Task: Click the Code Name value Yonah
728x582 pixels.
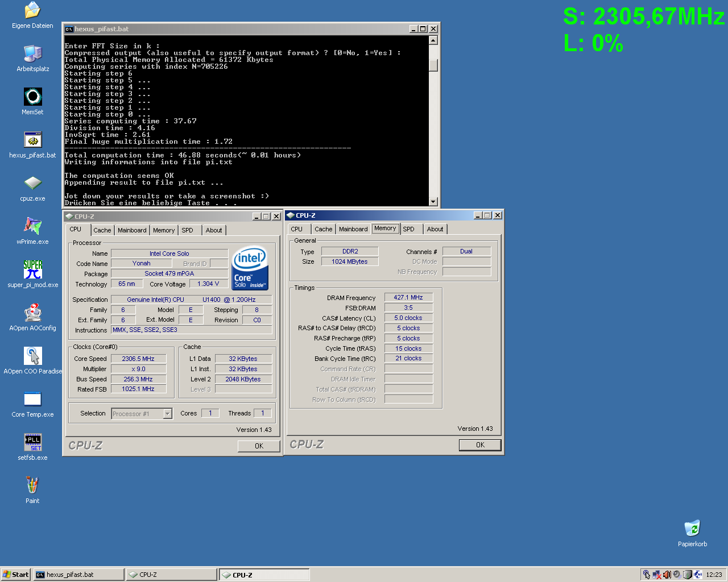Action: [142, 263]
